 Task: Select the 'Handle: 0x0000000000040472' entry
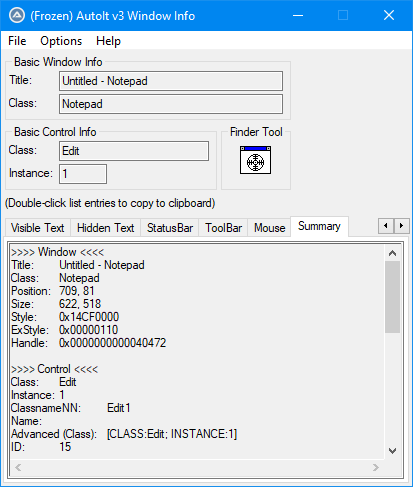pos(89,343)
